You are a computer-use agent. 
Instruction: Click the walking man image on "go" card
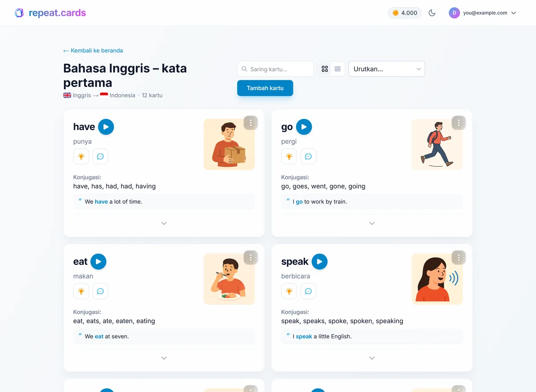(x=437, y=144)
